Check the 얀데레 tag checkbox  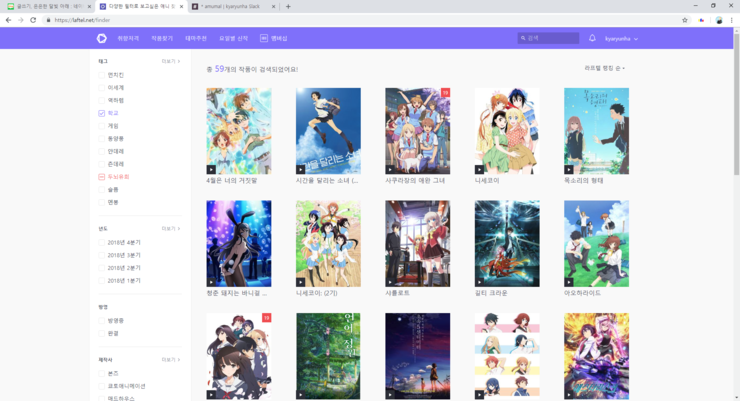[101, 151]
